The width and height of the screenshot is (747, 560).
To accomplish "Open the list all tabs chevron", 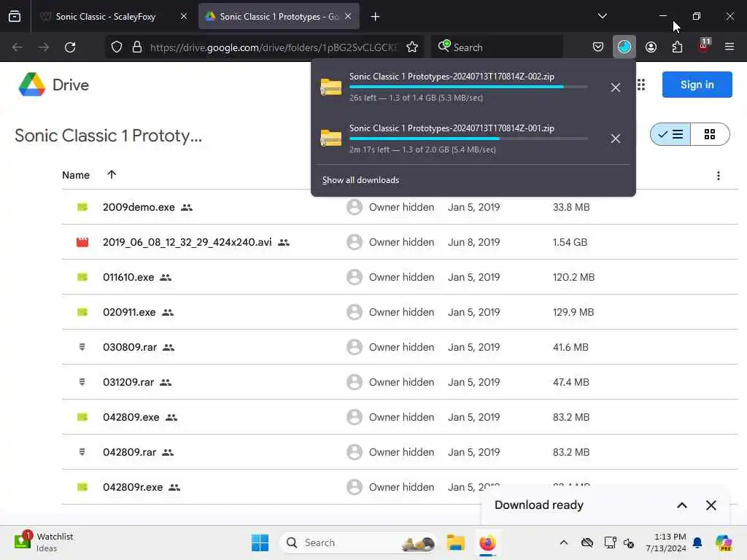I will point(602,16).
